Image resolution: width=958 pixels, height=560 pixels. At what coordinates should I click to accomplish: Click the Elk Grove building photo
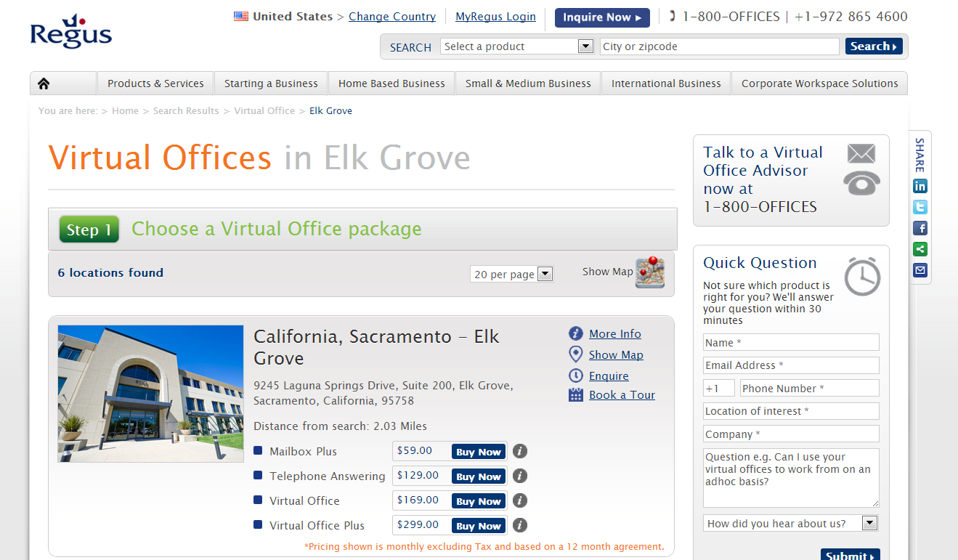pos(150,394)
